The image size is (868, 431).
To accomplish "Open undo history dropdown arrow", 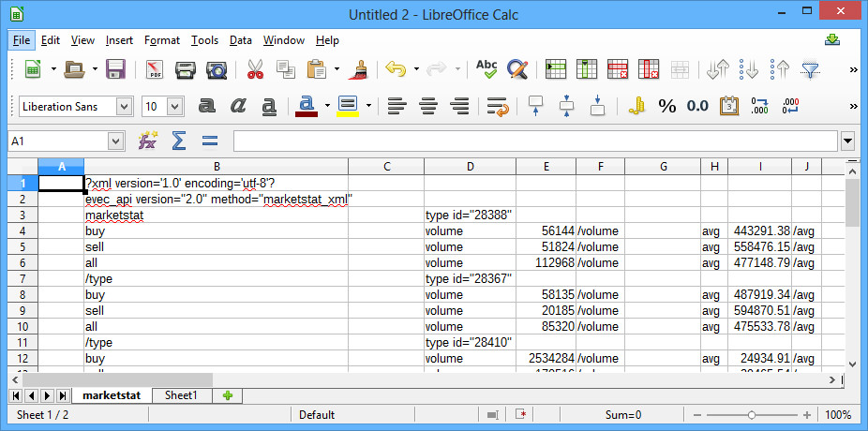I will [416, 69].
